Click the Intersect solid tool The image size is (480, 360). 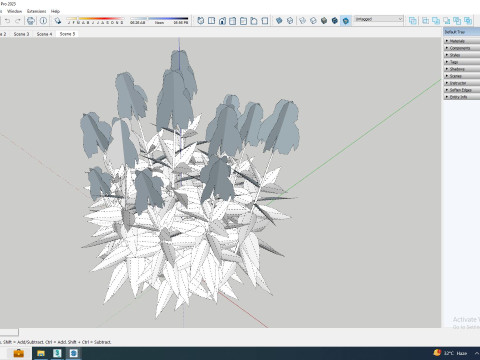point(425,21)
